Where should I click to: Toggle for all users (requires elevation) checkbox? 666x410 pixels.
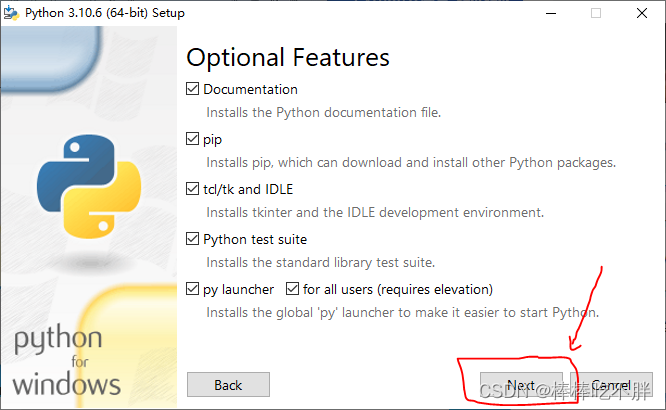[292, 289]
